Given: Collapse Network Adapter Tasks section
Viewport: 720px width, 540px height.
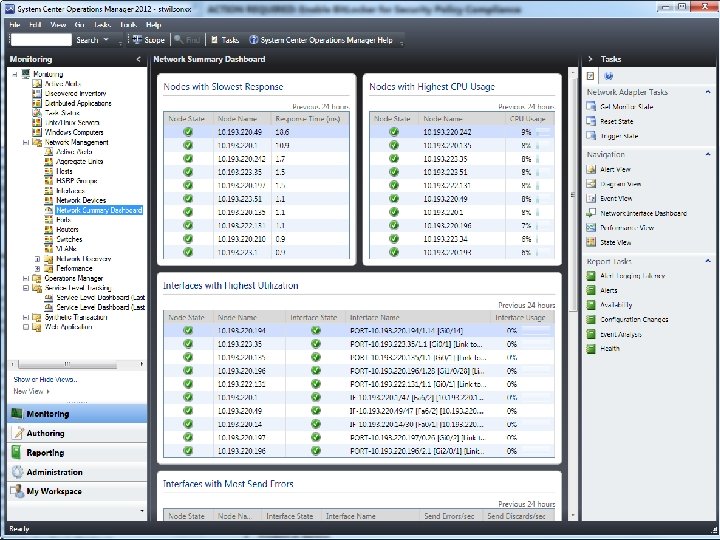Looking at the screenshot, I should (708, 92).
